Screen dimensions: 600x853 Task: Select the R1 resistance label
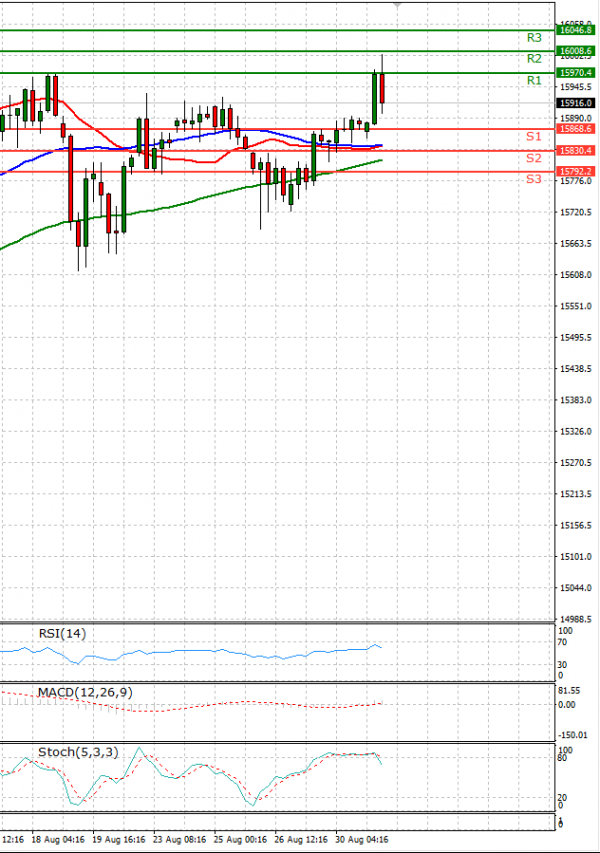(x=534, y=81)
